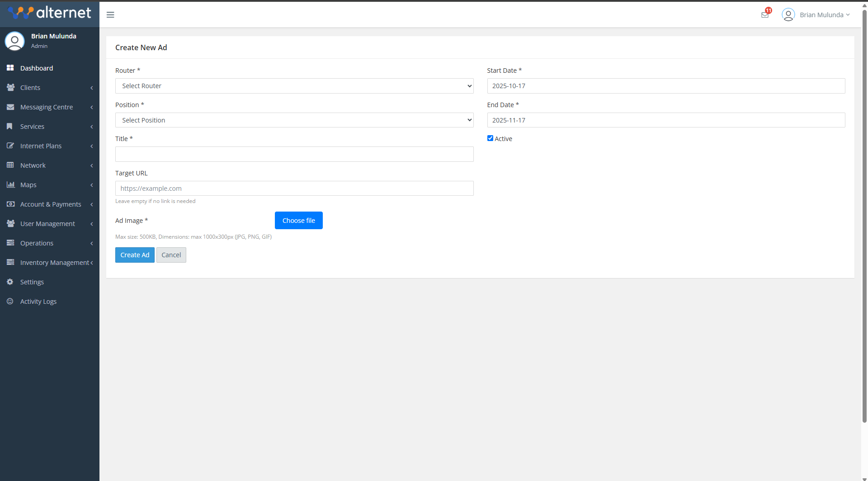Click the Start Date field
The image size is (868, 481).
[x=666, y=85]
